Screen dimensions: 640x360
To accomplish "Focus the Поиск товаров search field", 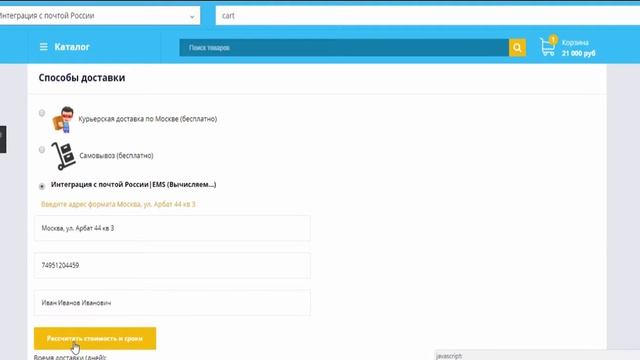I will (344, 48).
